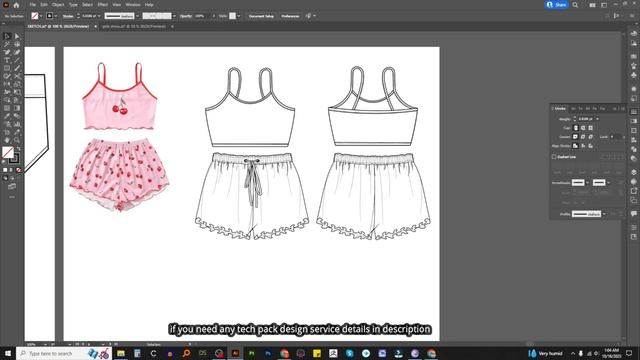The width and height of the screenshot is (640, 360).
Task: Select the Pen tool
Action: [7, 52]
